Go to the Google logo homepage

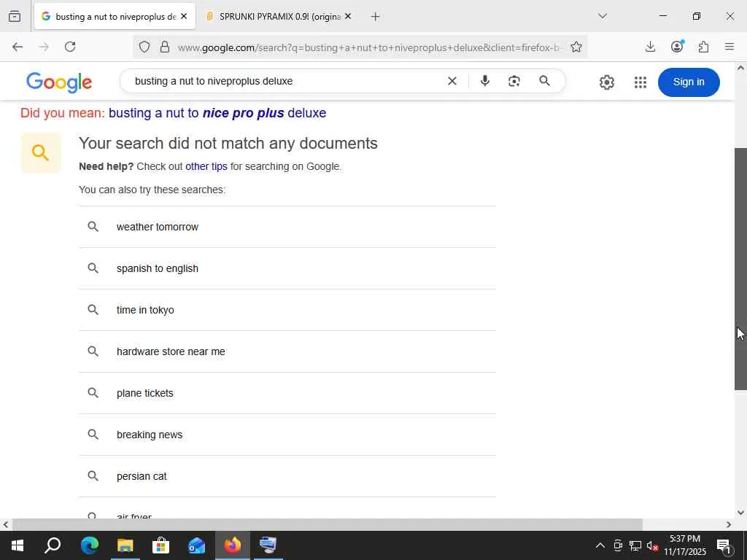(x=59, y=83)
